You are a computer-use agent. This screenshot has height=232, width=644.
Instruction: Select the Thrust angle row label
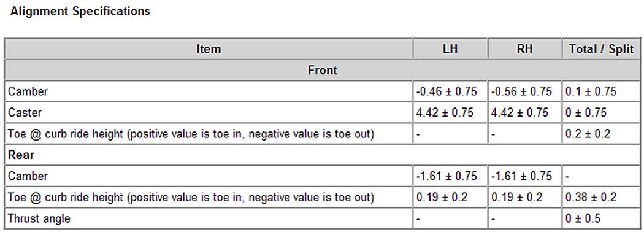point(39,218)
